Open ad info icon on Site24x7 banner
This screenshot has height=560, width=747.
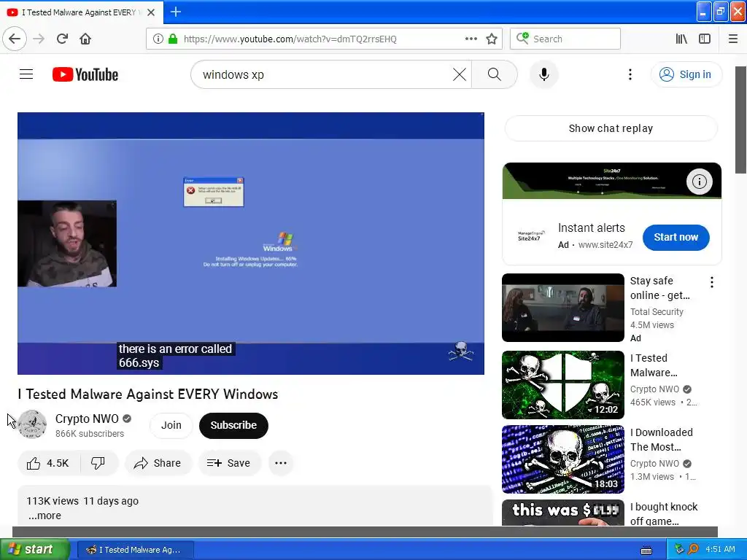699,182
